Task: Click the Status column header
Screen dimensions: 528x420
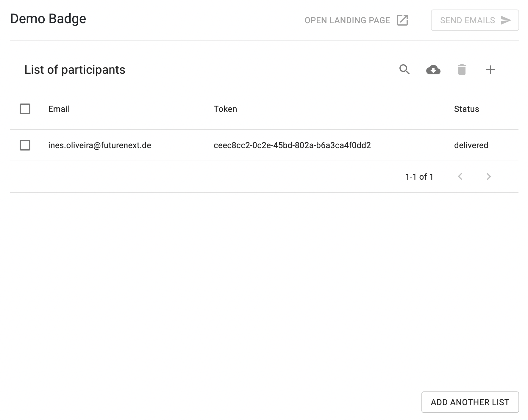Action: pyautogui.click(x=466, y=109)
